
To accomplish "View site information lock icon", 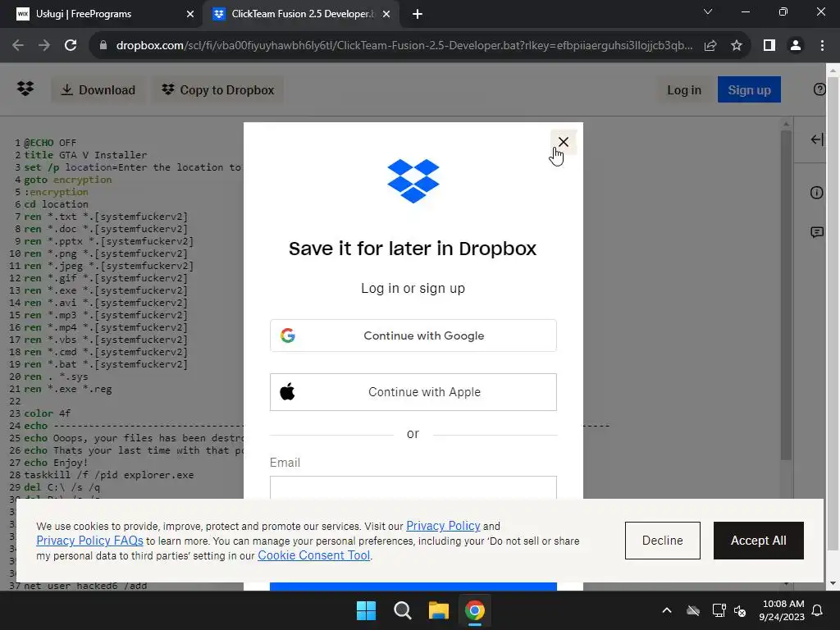I will point(103,46).
